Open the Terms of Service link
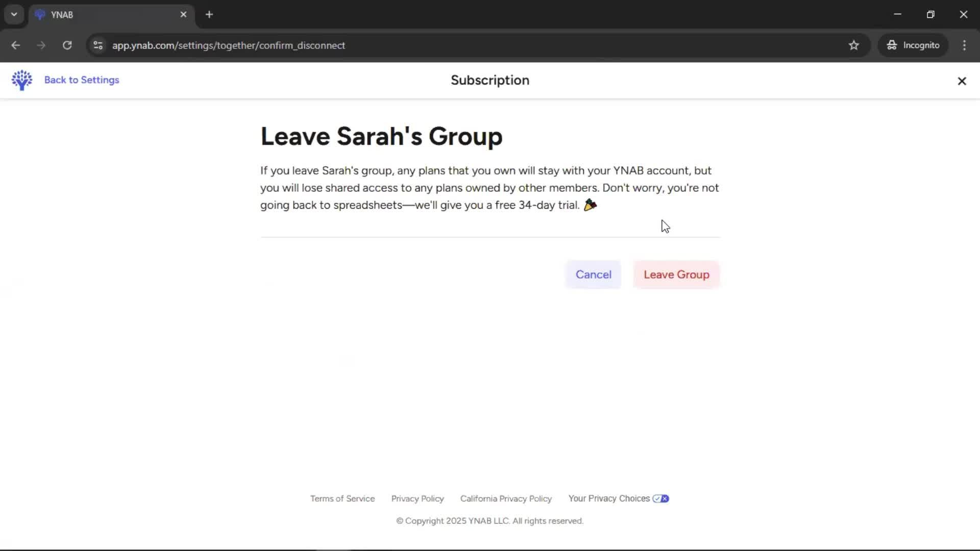The height and width of the screenshot is (551, 980). pos(342,498)
